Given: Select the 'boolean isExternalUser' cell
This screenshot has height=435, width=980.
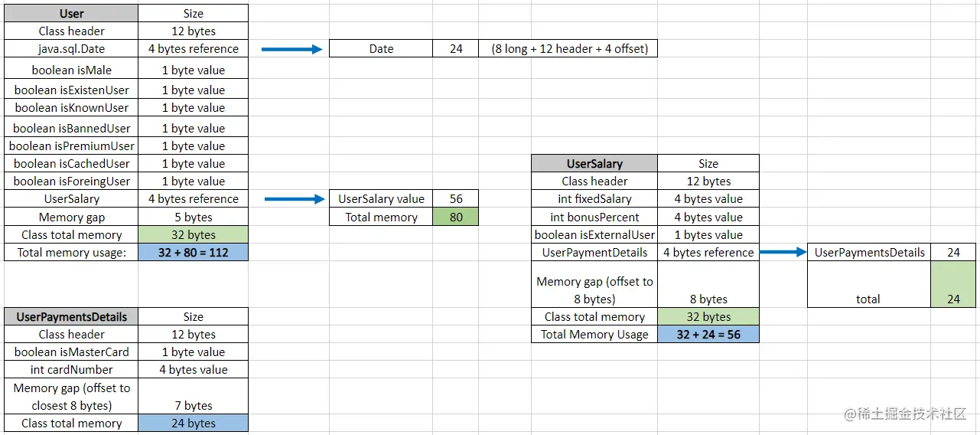Looking at the screenshot, I should tap(594, 234).
